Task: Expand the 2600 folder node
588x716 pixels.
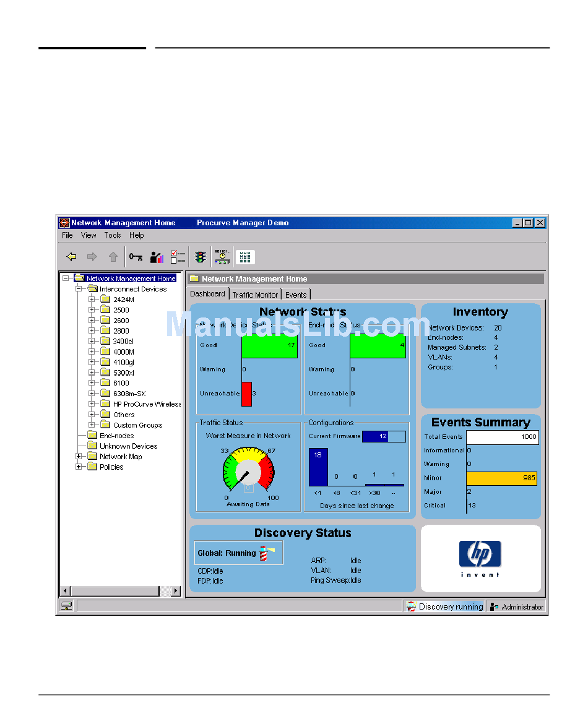Action: pyautogui.click(x=92, y=320)
